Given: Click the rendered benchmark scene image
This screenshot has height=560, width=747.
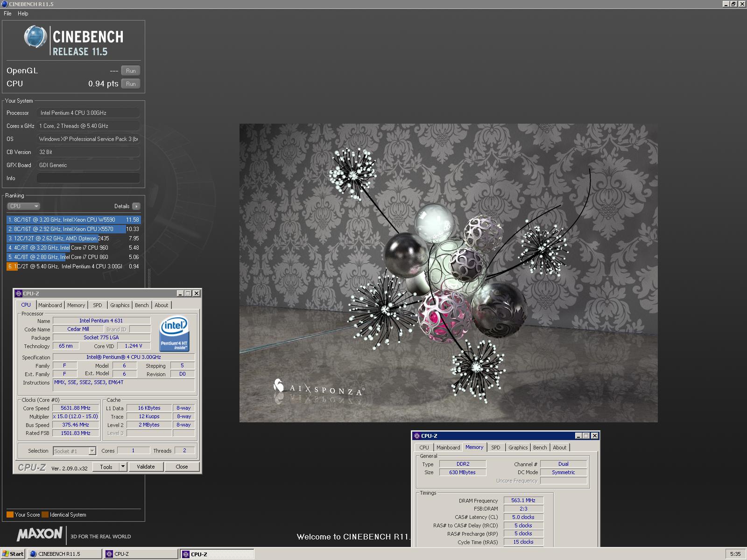Looking at the screenshot, I should (x=449, y=273).
